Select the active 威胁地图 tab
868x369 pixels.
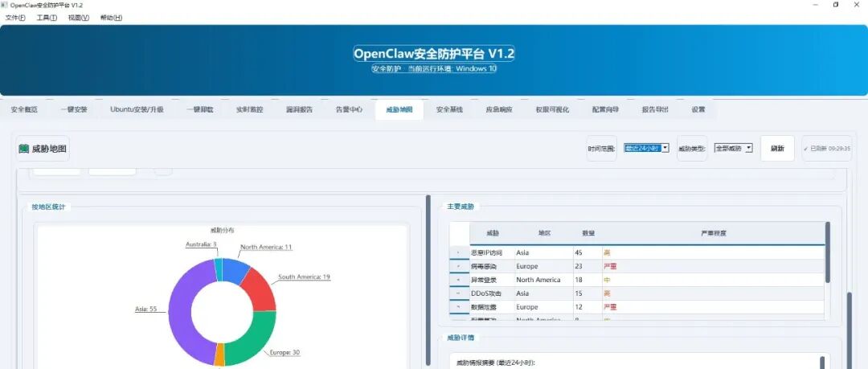[x=399, y=109]
